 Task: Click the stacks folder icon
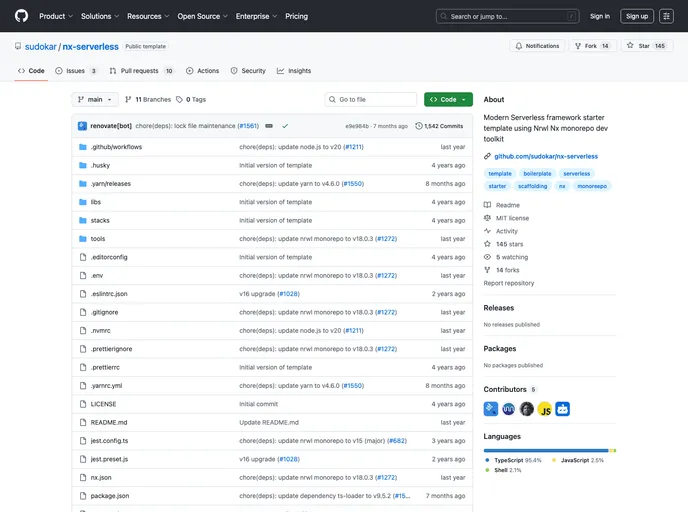coord(82,221)
